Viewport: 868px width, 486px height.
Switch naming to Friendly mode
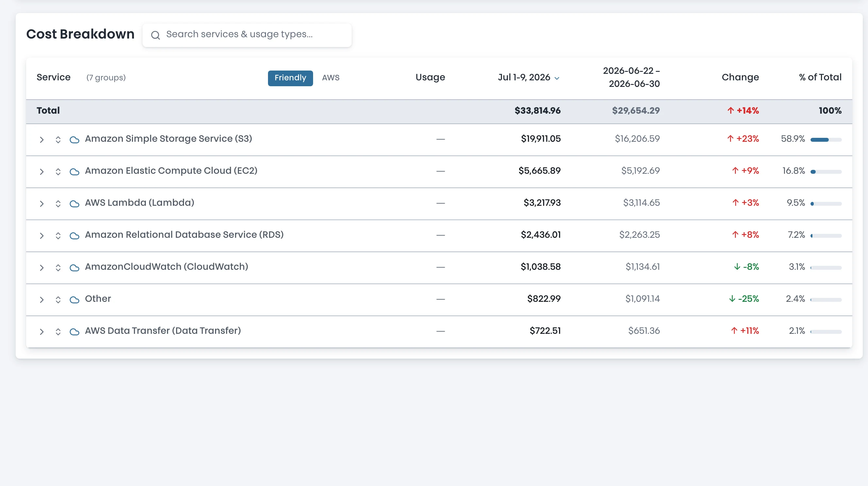click(x=290, y=78)
